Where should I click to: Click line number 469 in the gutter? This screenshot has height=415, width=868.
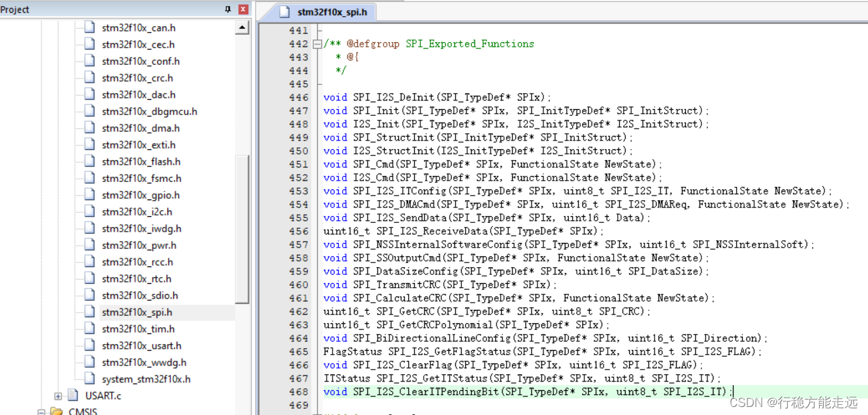(298, 406)
